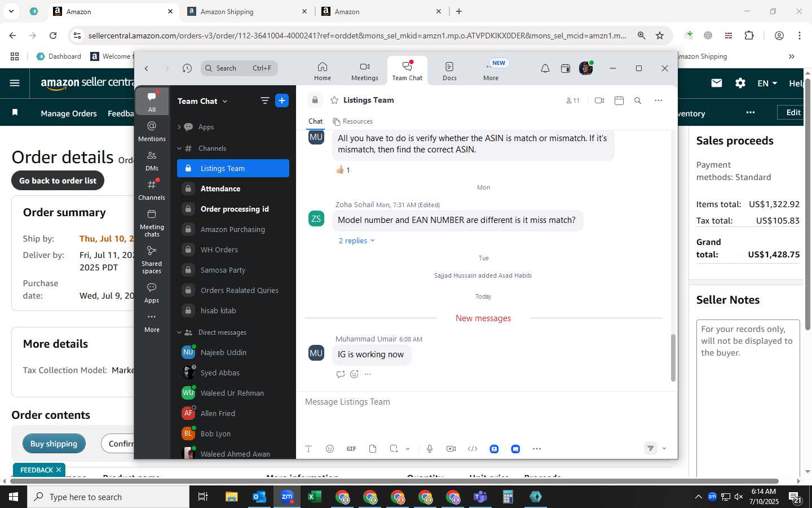Open Apps in Zoom sidebar

(152, 293)
